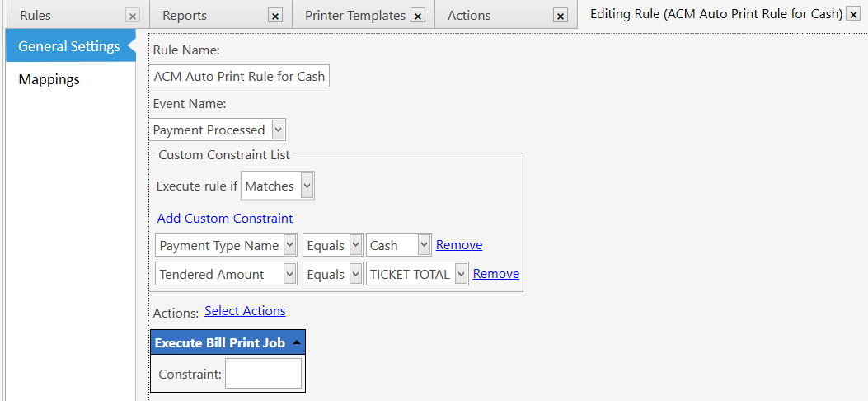Close the Rules tab
The height and width of the screenshot is (401, 868).
tap(133, 16)
